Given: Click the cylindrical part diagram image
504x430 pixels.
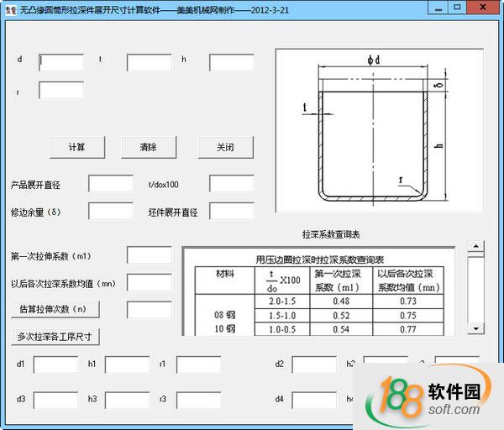Looking at the screenshot, I should [x=380, y=130].
